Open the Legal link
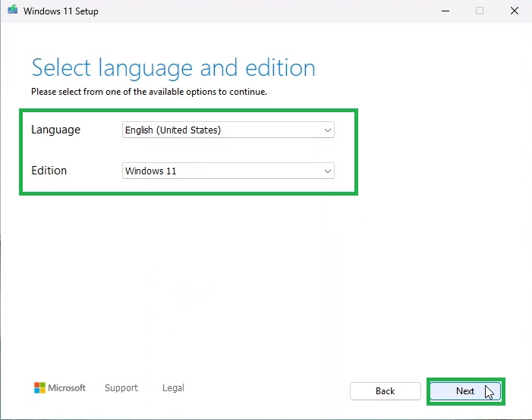The width and height of the screenshot is (532, 420). tap(173, 388)
